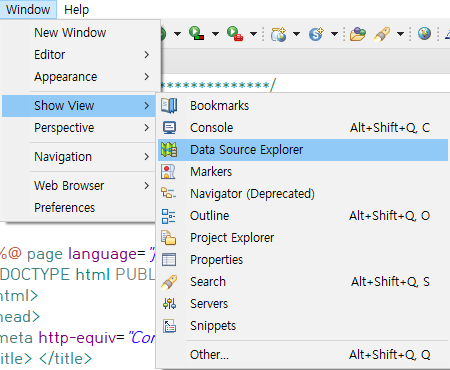Expand the Appearance submenu

point(79,77)
